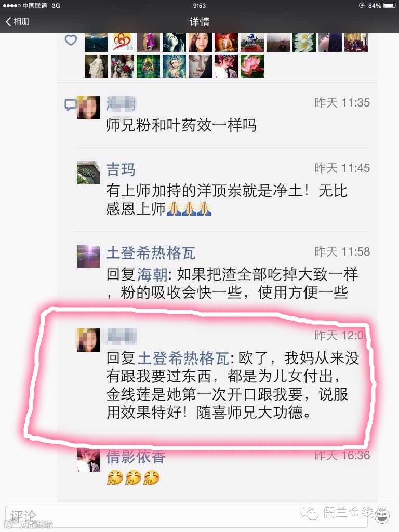Tap red heart logo liker avatar
Viewport: 399px width, 532px height.
122,43
